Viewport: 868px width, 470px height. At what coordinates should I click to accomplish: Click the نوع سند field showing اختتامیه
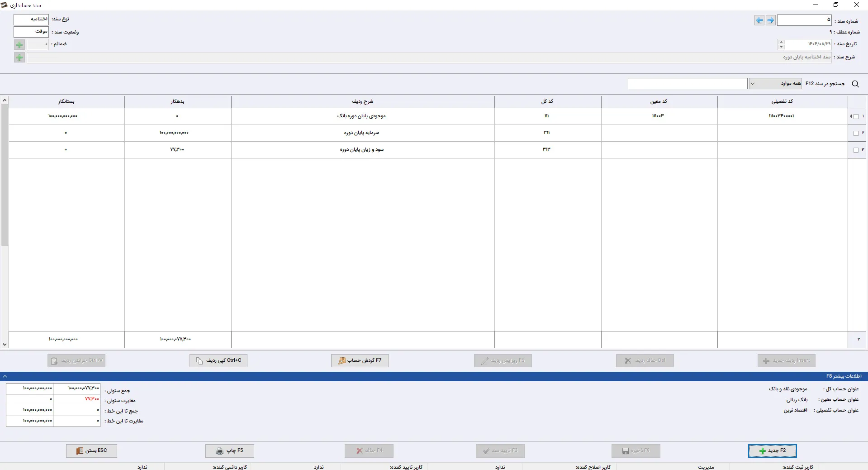coord(31,19)
